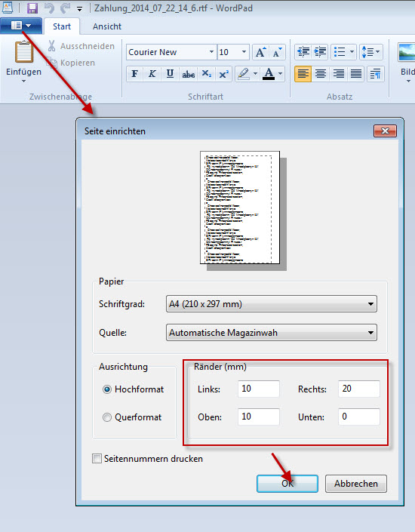Viewport: 415px width, 532px height.
Task: Open the line spacing dropdown
Action: [371, 52]
